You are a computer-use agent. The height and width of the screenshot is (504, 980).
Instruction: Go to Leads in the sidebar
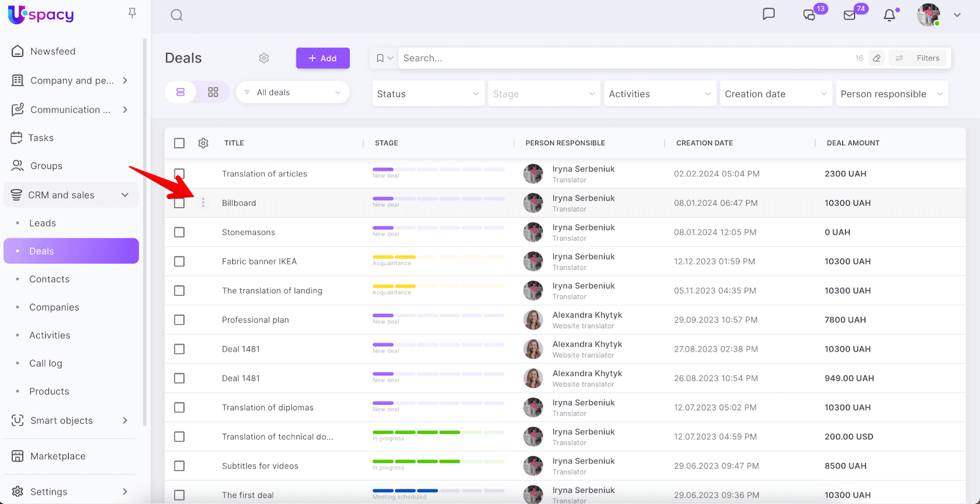coord(43,224)
